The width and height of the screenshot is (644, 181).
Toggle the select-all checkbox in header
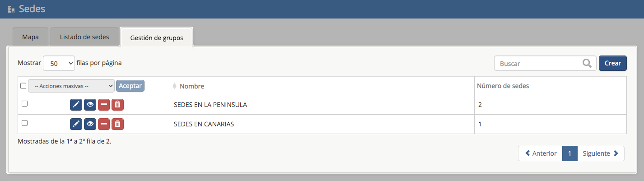pyautogui.click(x=23, y=86)
